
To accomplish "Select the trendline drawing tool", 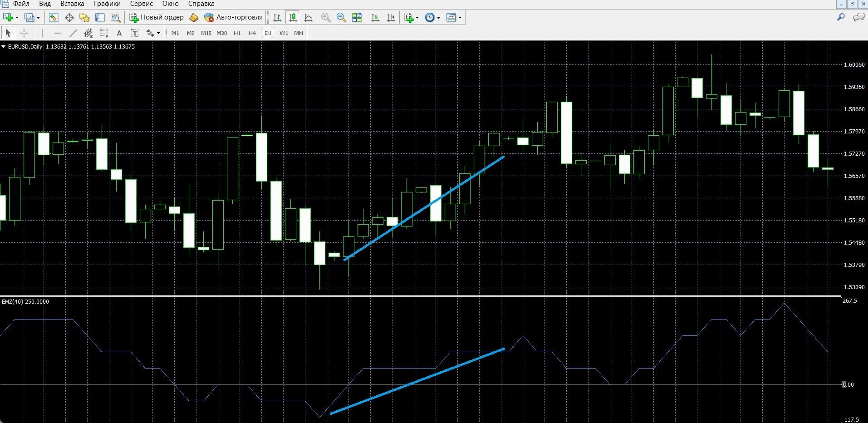I will pyautogui.click(x=73, y=33).
